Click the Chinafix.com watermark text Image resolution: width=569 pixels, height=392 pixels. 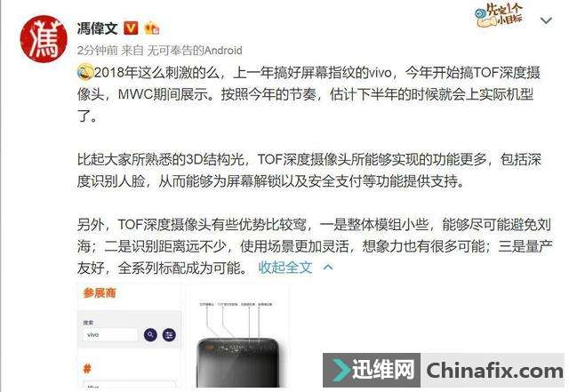[494, 370]
